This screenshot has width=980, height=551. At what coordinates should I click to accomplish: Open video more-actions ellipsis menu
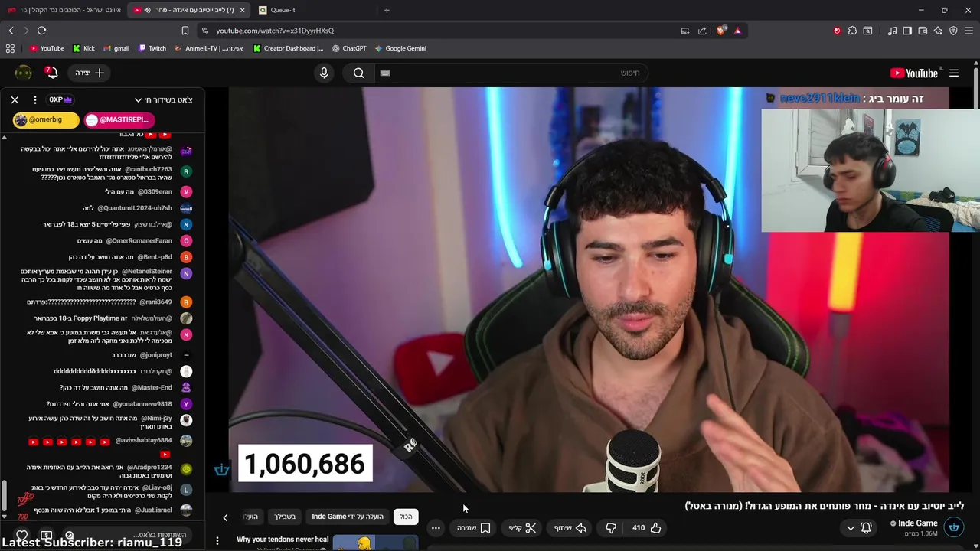[436, 527]
